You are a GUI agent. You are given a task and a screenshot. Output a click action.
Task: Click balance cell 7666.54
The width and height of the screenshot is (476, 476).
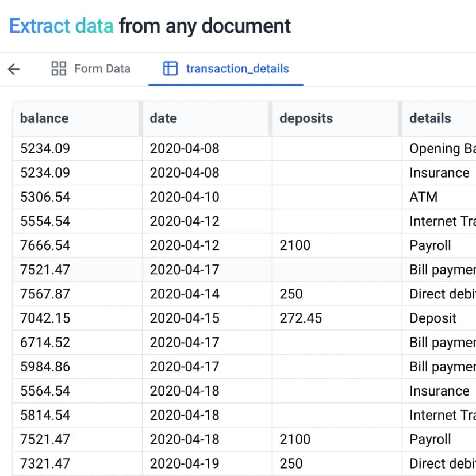coord(78,245)
